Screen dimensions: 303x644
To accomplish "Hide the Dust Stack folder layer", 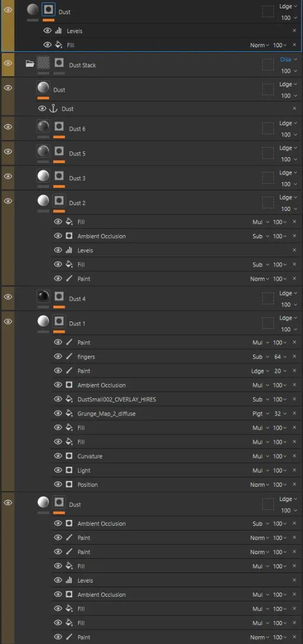I will [x=8, y=63].
